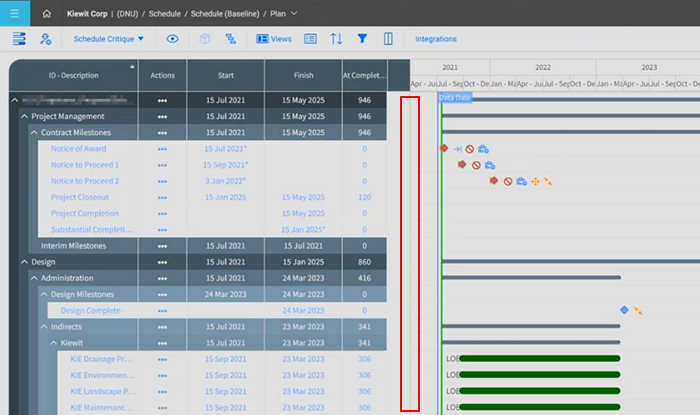
Task: Click (DNU) in the breadcrumb
Action: tap(127, 14)
